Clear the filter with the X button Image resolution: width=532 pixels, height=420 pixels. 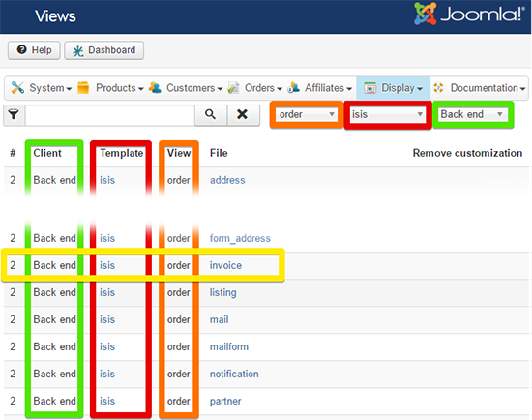tap(243, 115)
